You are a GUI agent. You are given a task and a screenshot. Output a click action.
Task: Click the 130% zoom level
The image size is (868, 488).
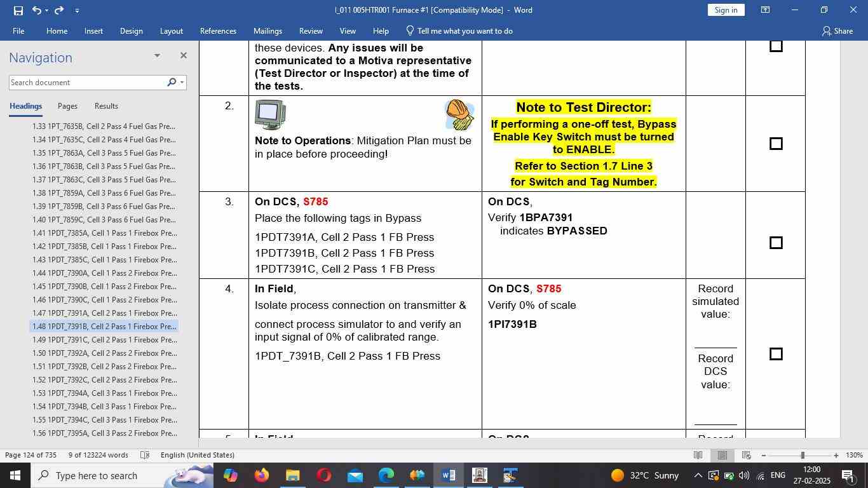coord(855,455)
